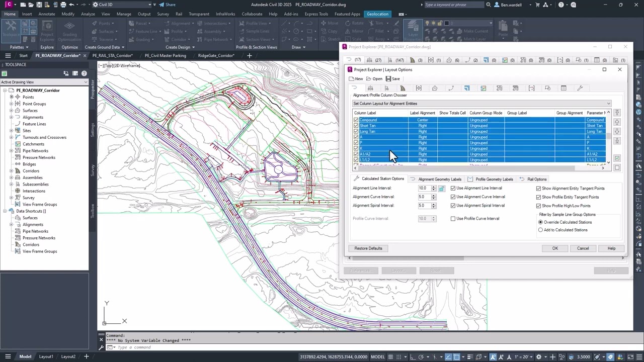The image size is (644, 362).
Task: Add new drawing tab plus icon
Action: pyautogui.click(x=249, y=56)
